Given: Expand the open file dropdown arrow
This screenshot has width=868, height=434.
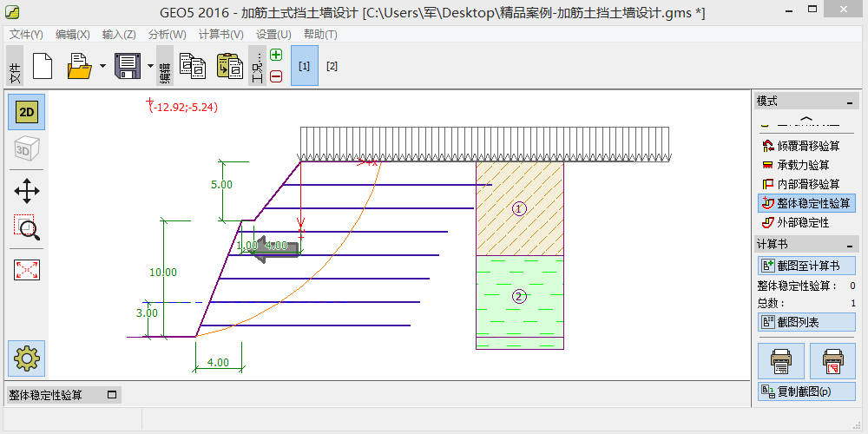Looking at the screenshot, I should (102, 66).
